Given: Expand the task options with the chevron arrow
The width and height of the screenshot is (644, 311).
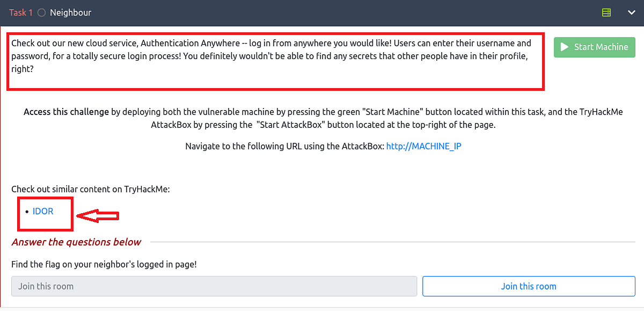Looking at the screenshot, I should tap(631, 12).
